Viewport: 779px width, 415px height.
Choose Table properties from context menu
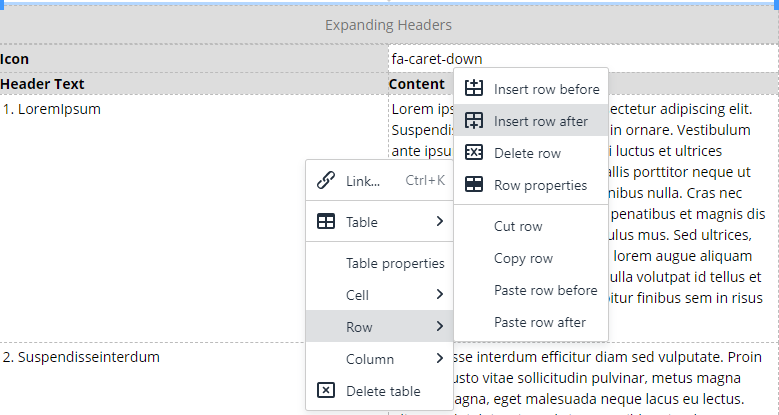pyautogui.click(x=395, y=263)
